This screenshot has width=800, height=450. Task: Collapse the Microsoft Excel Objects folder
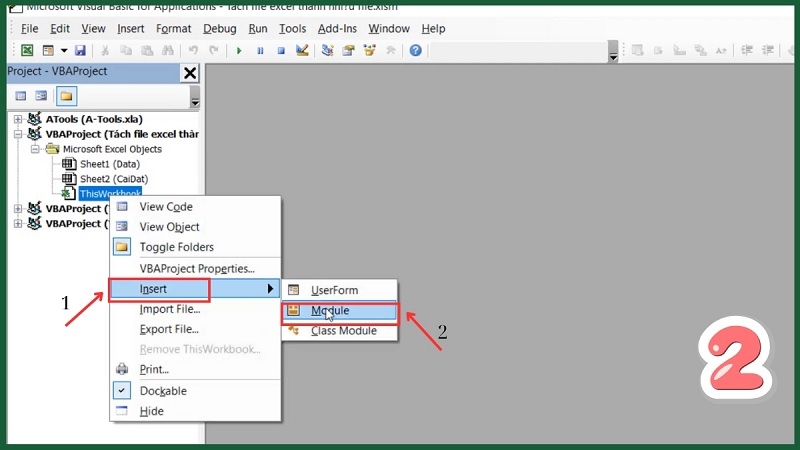pos(35,149)
